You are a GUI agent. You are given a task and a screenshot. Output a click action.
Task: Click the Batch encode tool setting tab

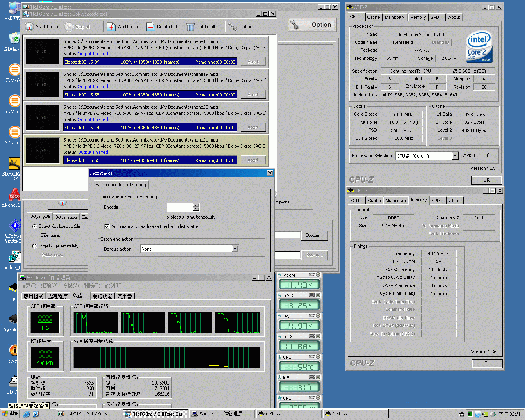point(121,185)
